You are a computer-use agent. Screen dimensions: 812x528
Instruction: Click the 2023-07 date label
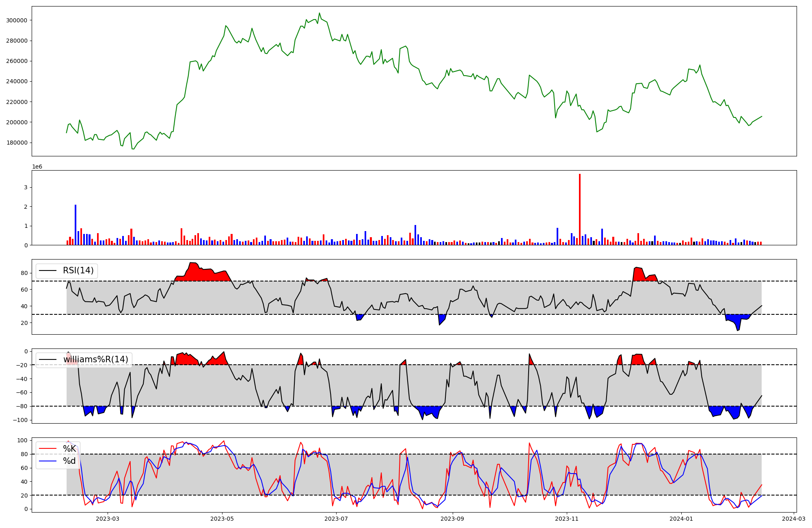(337, 519)
